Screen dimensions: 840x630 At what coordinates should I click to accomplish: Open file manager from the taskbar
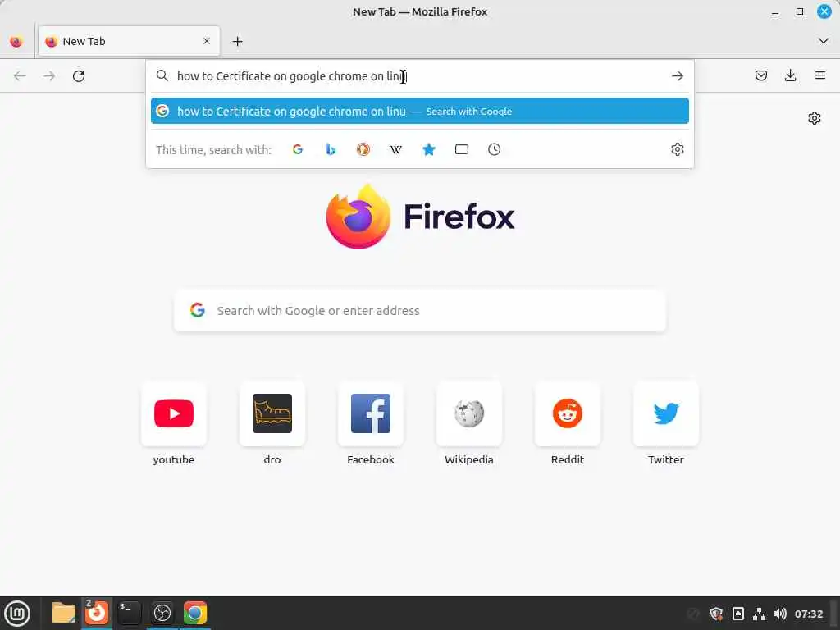[64, 614]
